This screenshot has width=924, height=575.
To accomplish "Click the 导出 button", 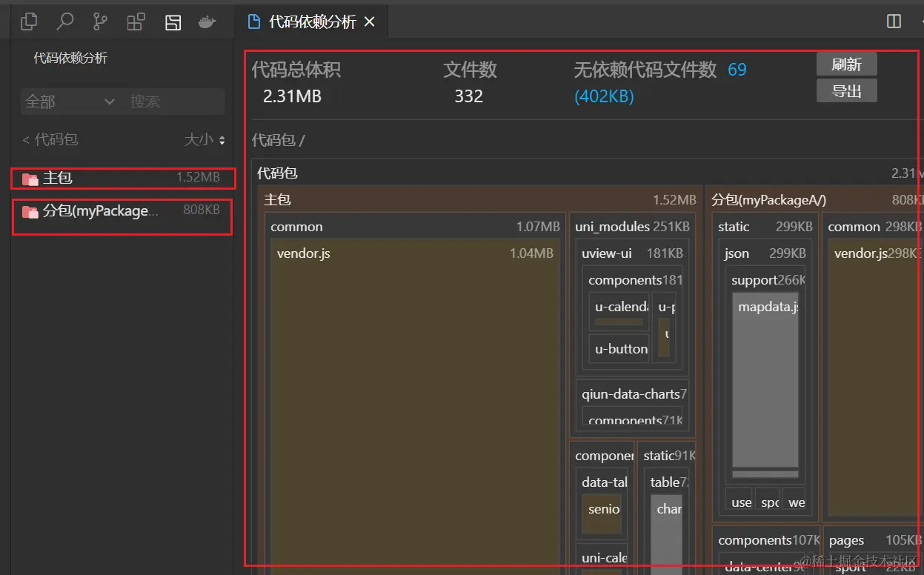I will click(846, 91).
